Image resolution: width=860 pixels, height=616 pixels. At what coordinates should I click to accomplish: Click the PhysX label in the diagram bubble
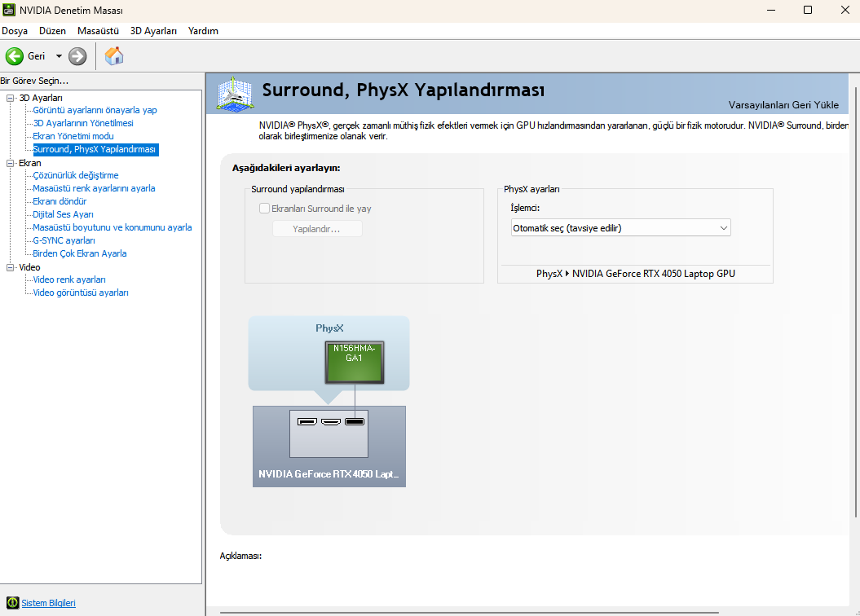[x=329, y=328]
